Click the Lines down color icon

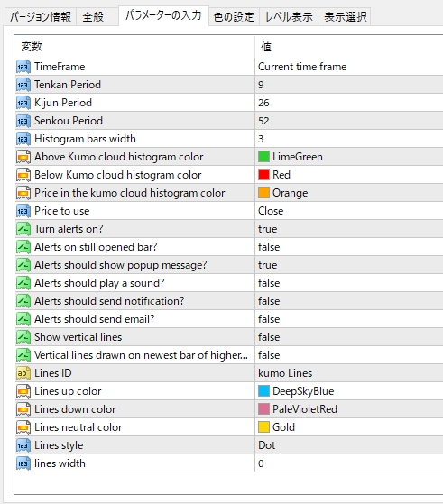pyautogui.click(x=23, y=409)
